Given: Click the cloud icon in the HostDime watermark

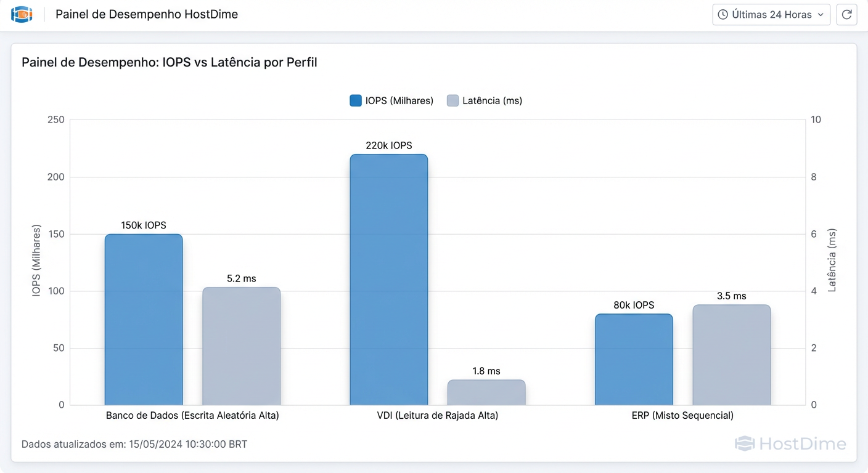Looking at the screenshot, I should (x=744, y=443).
